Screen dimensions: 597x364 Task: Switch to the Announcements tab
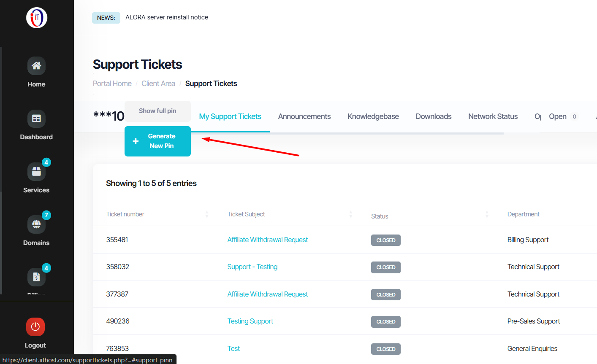click(x=304, y=116)
